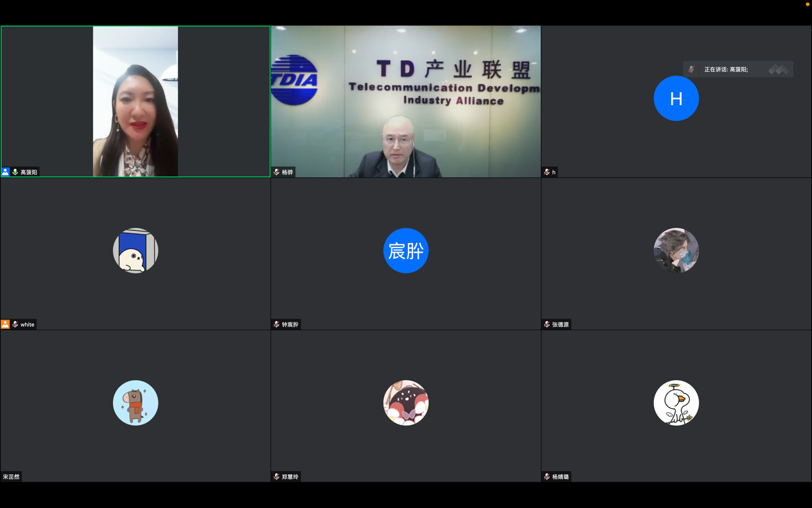812x508 pixels.
Task: Click the muted microphone icon beside 张德源
Action: tap(547, 324)
